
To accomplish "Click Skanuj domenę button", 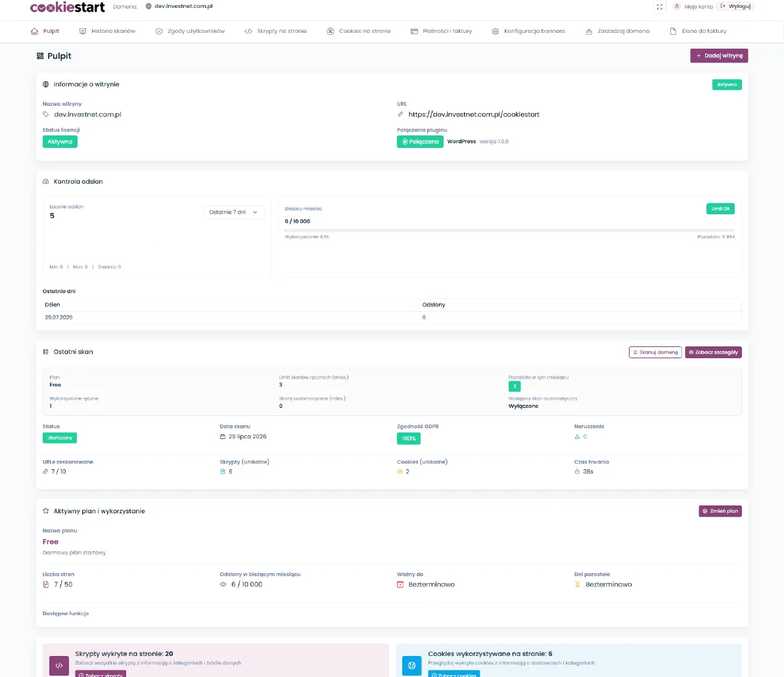I will coord(655,352).
